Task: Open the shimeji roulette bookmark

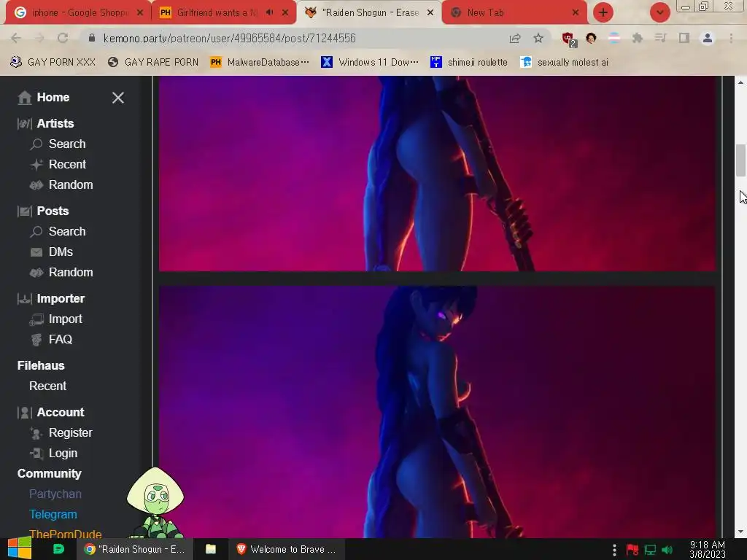Action: [469, 63]
